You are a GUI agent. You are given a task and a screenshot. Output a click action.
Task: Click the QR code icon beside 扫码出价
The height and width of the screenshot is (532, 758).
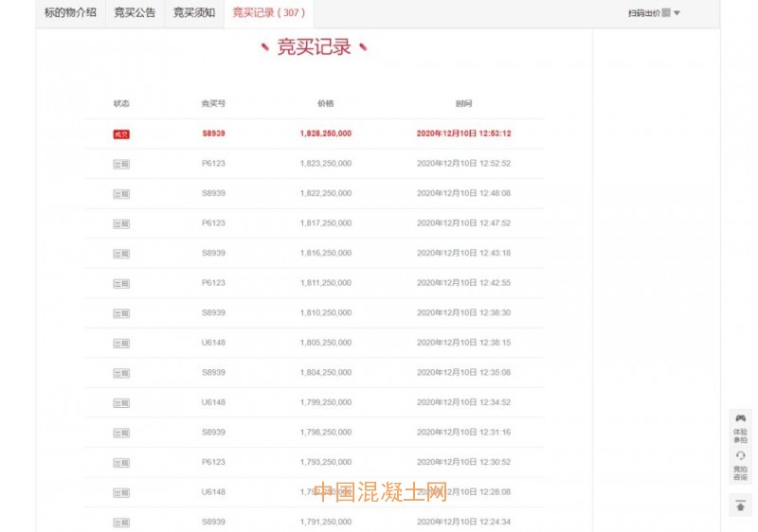tap(666, 13)
